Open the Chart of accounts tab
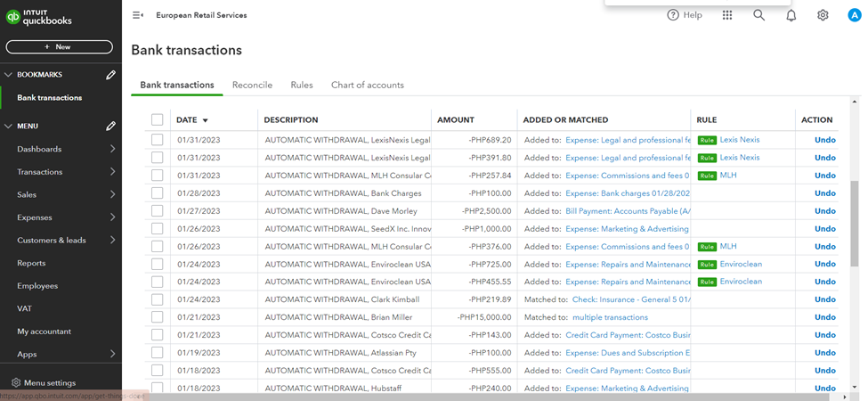 (x=367, y=85)
